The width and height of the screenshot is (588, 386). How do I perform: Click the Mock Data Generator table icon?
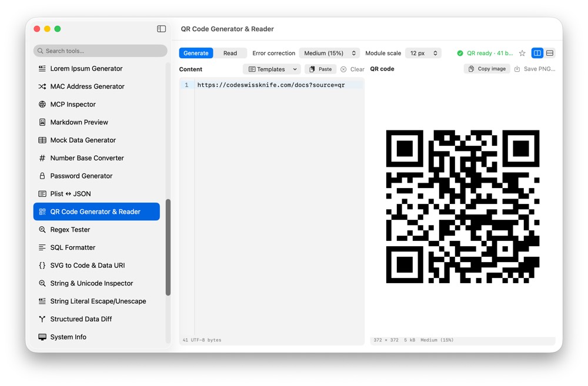click(42, 140)
